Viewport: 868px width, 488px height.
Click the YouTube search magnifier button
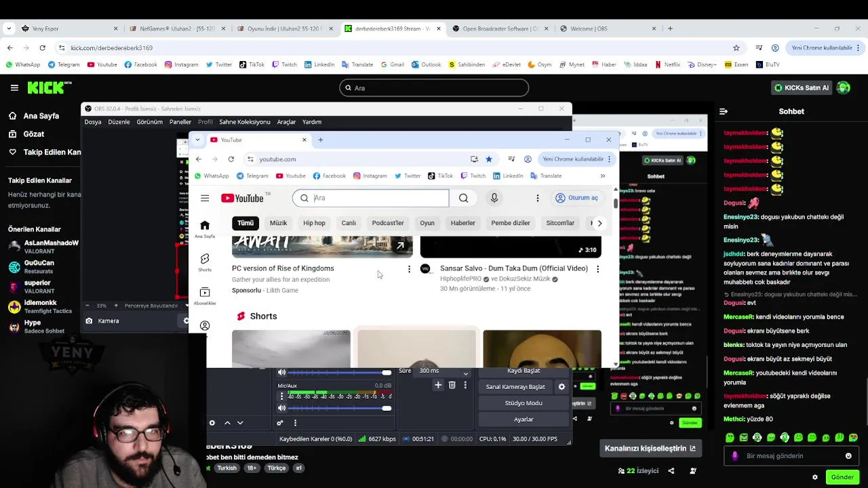(x=463, y=198)
